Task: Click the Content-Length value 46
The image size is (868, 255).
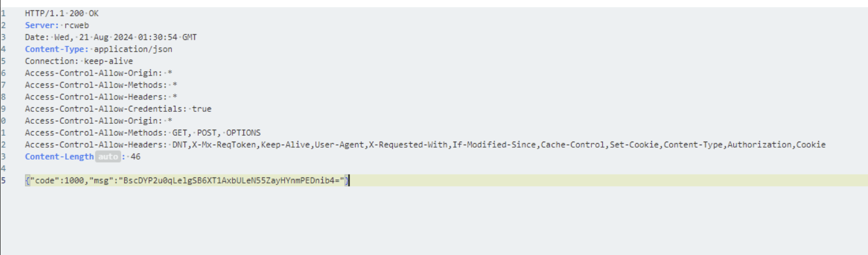Action: click(136, 157)
